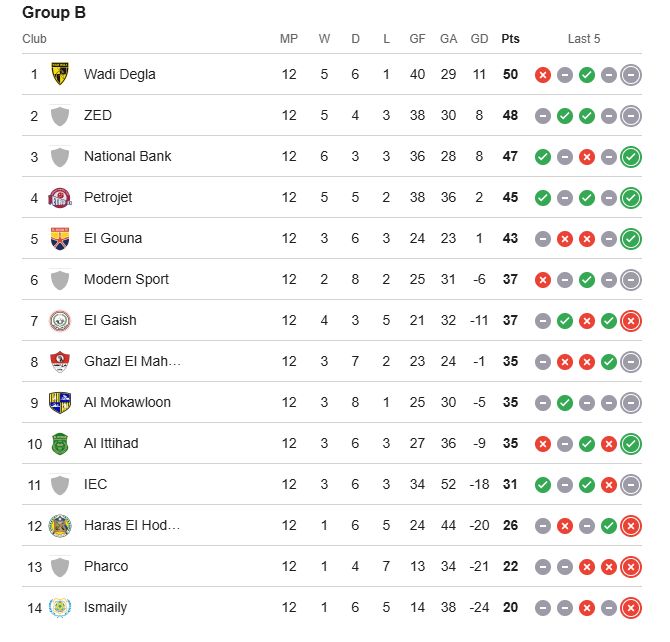Open the Ghazl El Mah… team link
Screen dimensions: 670x642
132,361
